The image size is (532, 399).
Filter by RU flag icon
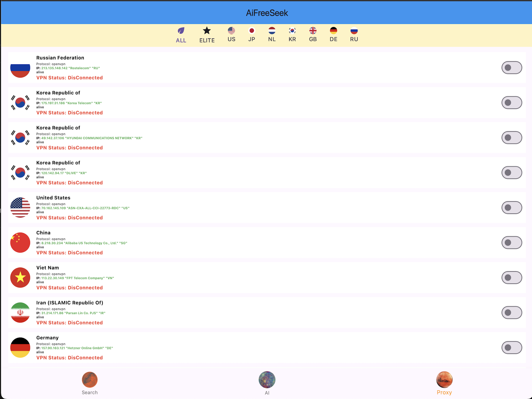coord(354,31)
